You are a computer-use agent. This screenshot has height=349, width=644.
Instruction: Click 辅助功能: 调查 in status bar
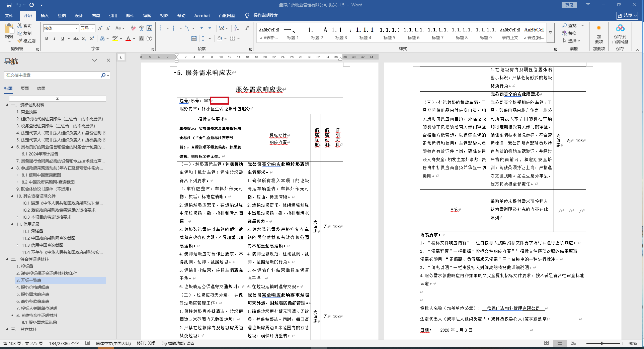tap(178, 343)
